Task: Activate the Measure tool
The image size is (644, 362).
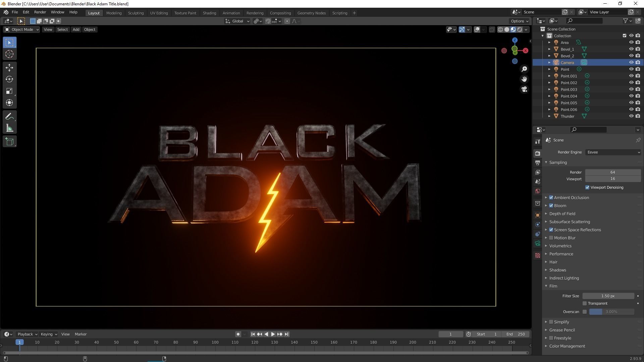Action: click(x=9, y=128)
